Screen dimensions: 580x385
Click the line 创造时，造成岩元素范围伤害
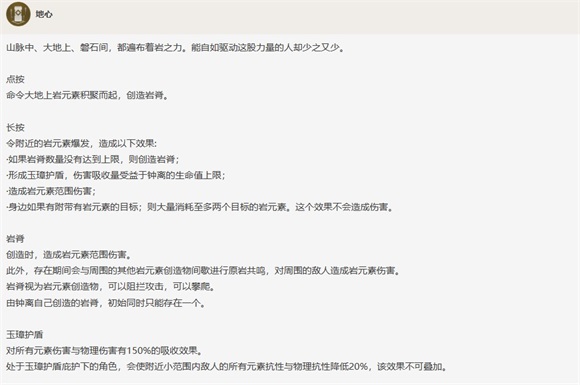tap(69, 255)
